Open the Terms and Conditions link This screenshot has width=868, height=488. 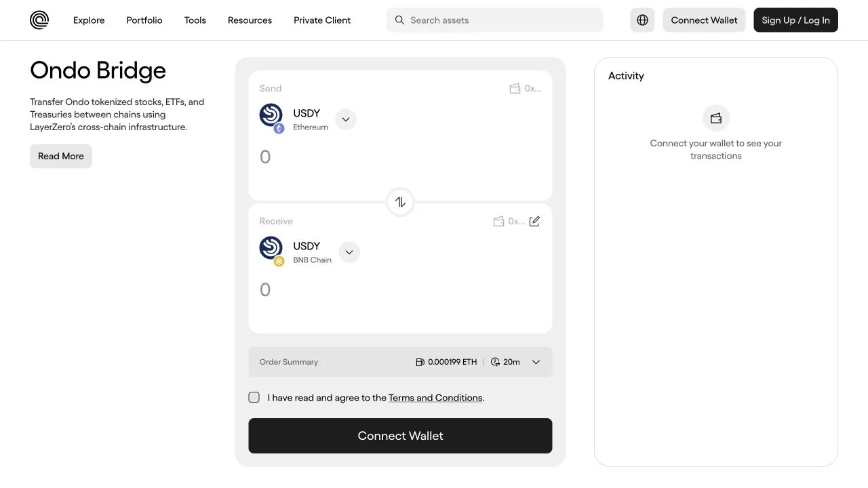coord(435,398)
